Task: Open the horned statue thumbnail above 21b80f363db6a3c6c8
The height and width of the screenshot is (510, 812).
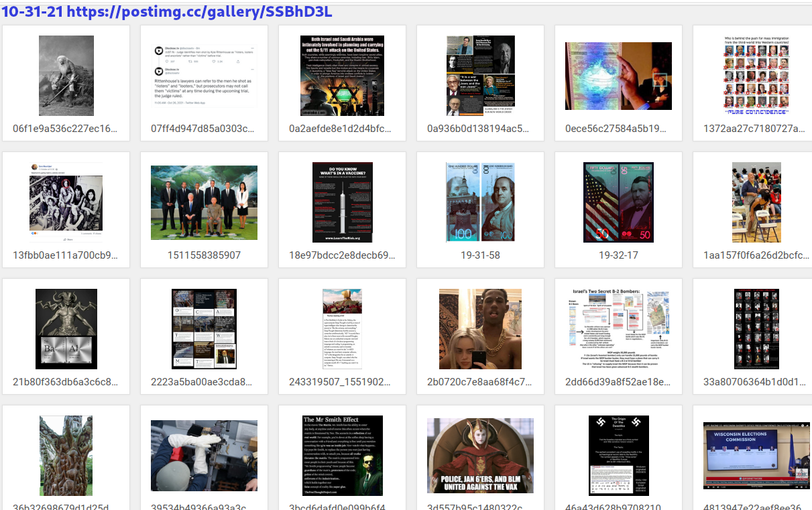Action: click(x=66, y=328)
